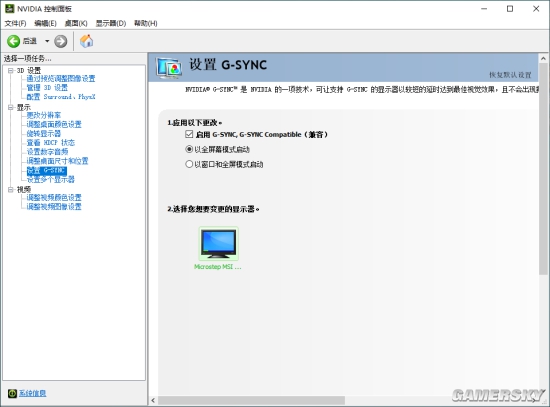Click the 系统信息 link
The width and height of the screenshot is (550, 407).
pos(32,393)
